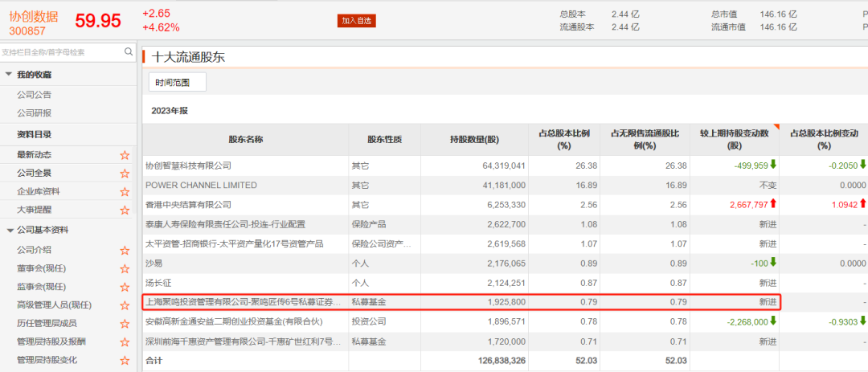The image size is (868, 372).
Task: Star the 最新动态 sidebar entry
Action: (x=125, y=155)
